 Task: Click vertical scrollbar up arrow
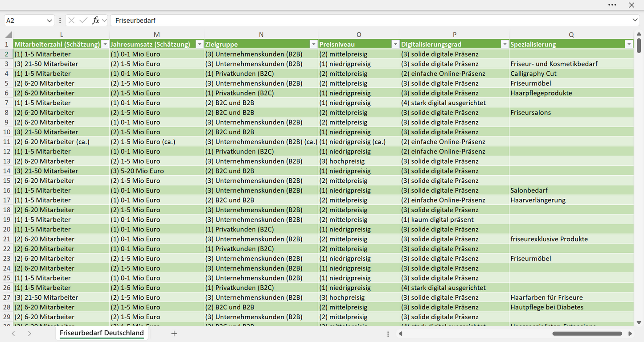tap(639, 35)
